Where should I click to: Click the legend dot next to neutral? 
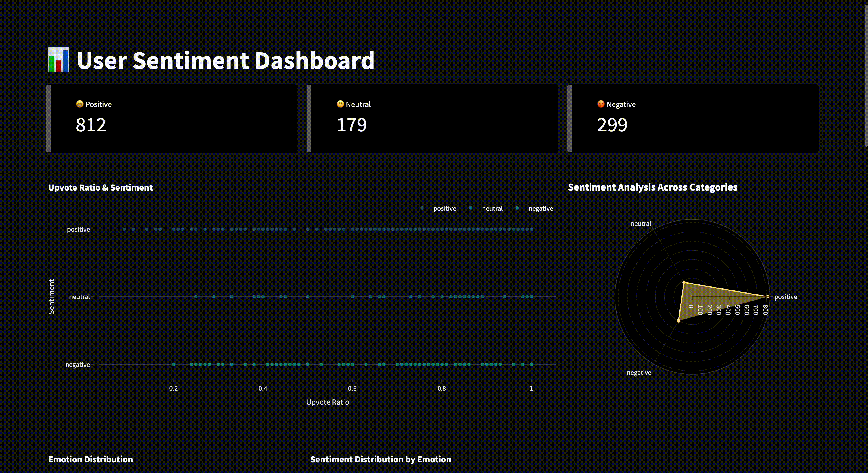click(470, 208)
